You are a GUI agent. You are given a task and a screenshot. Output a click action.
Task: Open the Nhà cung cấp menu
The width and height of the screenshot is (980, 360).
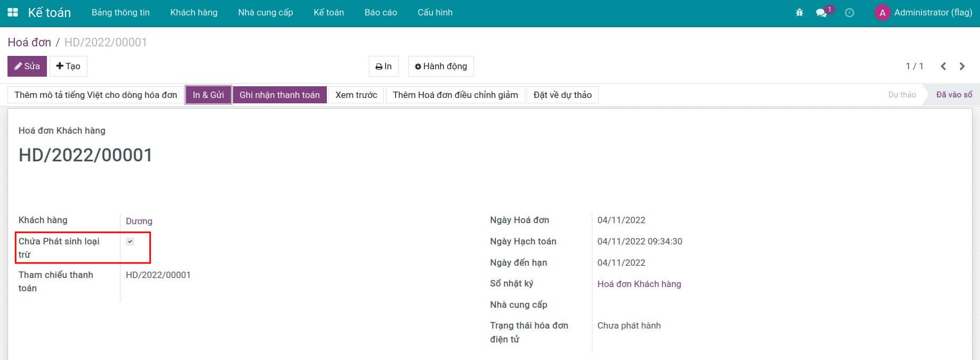[x=266, y=12]
